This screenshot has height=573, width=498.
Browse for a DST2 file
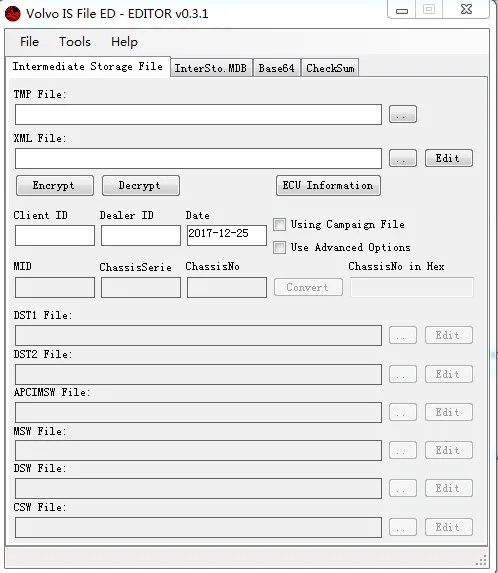pos(403,374)
